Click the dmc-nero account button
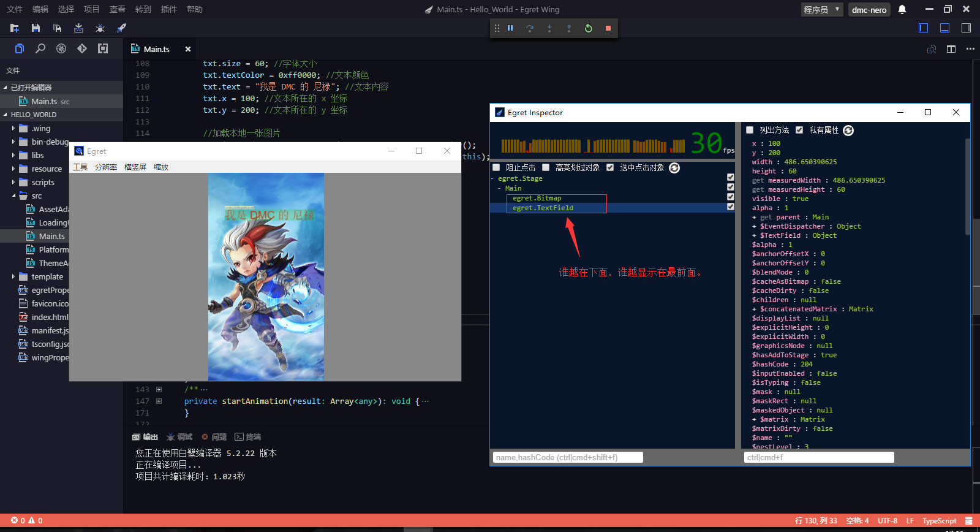Image resolution: width=980 pixels, height=532 pixels. point(869,9)
